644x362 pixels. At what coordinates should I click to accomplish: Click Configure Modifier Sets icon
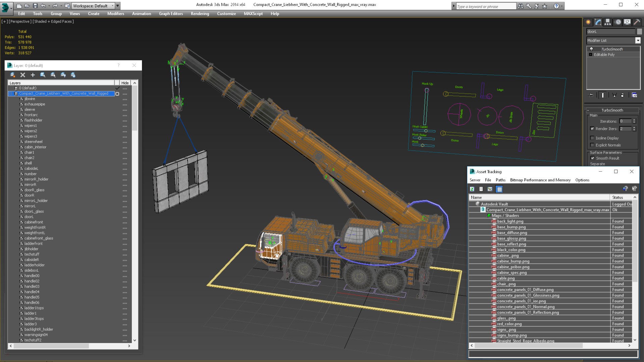click(634, 95)
